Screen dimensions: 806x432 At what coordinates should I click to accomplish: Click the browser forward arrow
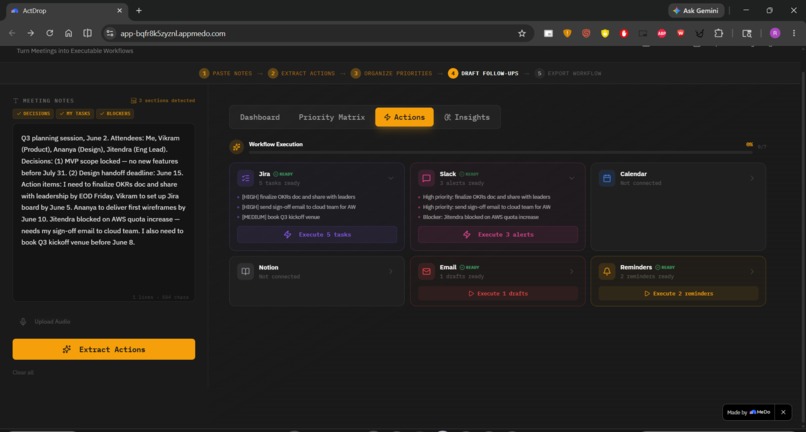[31, 33]
